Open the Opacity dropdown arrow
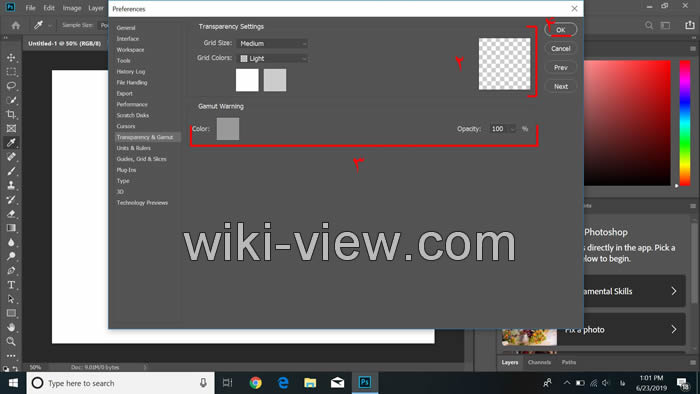 512,129
